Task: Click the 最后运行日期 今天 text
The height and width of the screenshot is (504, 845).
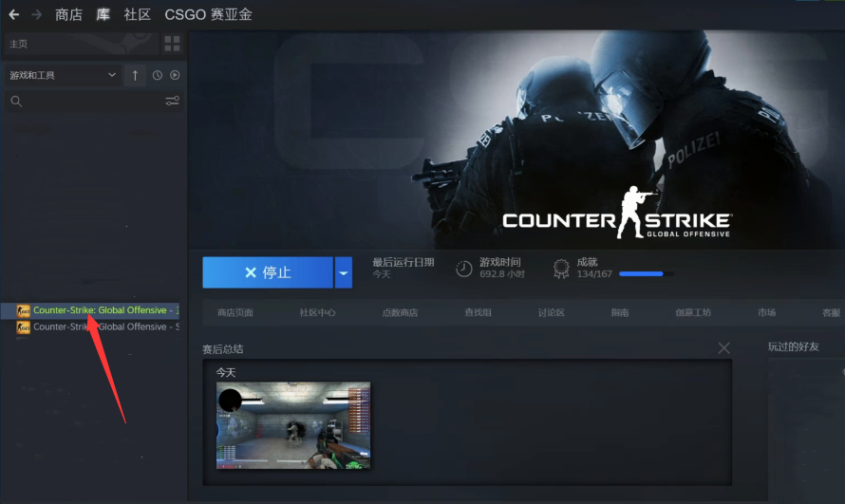Action: tap(404, 269)
